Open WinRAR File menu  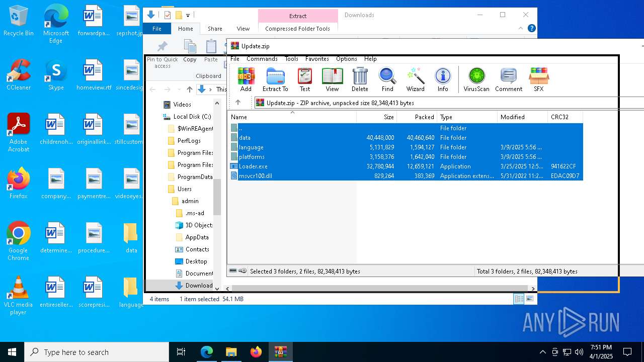pos(235,59)
